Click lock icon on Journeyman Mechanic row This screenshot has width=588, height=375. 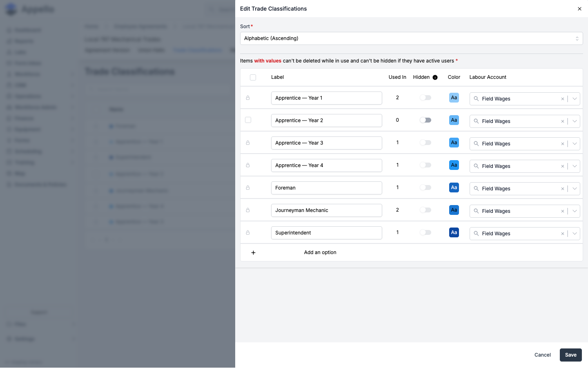(x=248, y=210)
